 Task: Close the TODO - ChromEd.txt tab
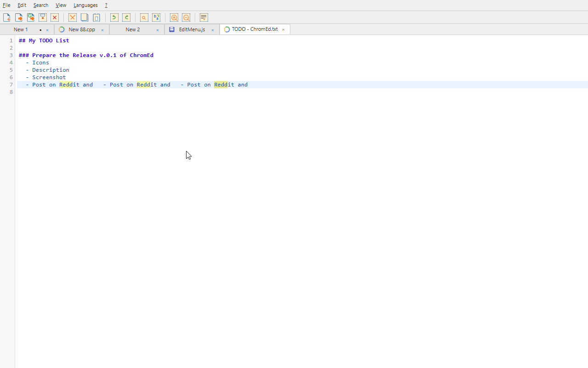(x=283, y=29)
